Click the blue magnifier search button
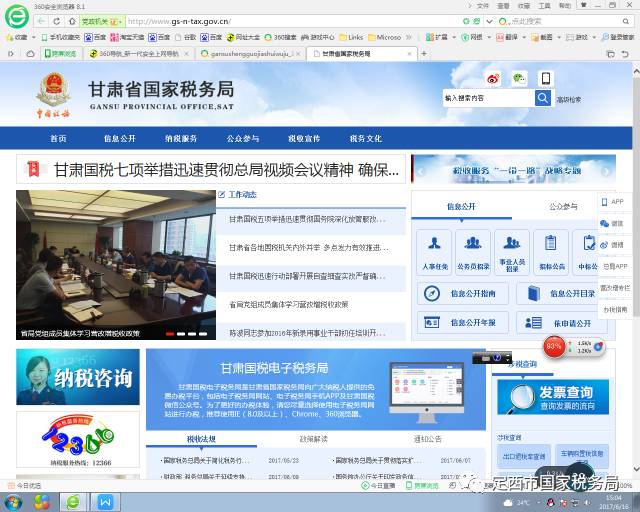This screenshot has height=512, width=640. point(542,98)
